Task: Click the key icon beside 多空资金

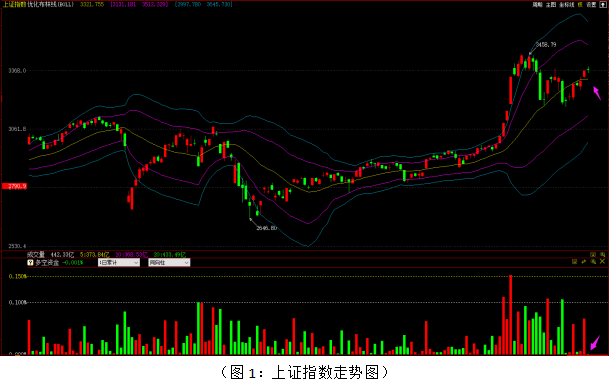Action: coord(30,262)
